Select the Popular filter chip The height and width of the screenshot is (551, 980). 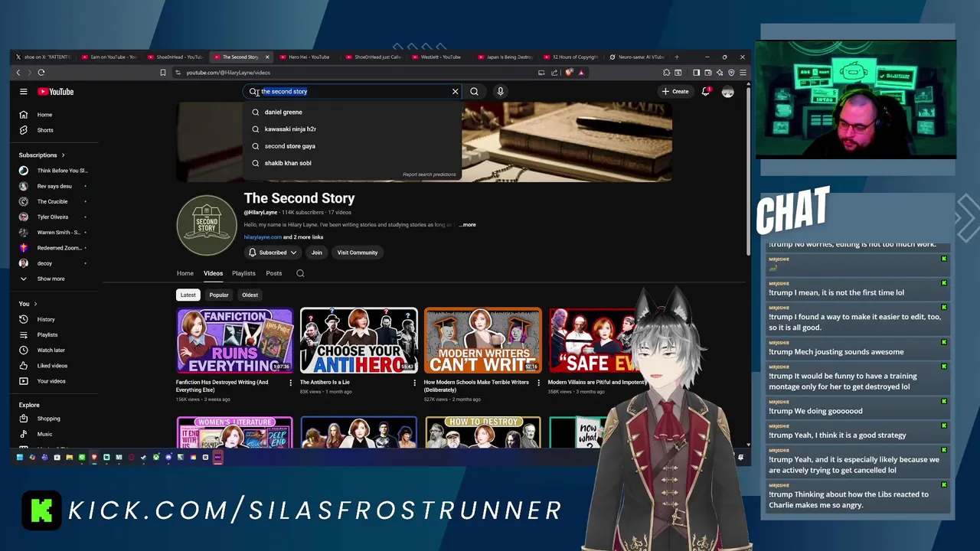(x=219, y=295)
